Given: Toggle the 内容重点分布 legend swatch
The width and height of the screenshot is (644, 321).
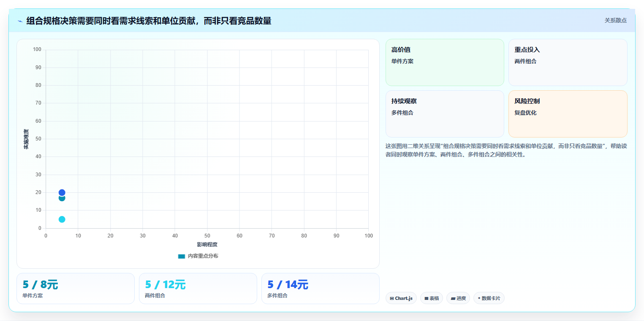Looking at the screenshot, I should click(182, 256).
